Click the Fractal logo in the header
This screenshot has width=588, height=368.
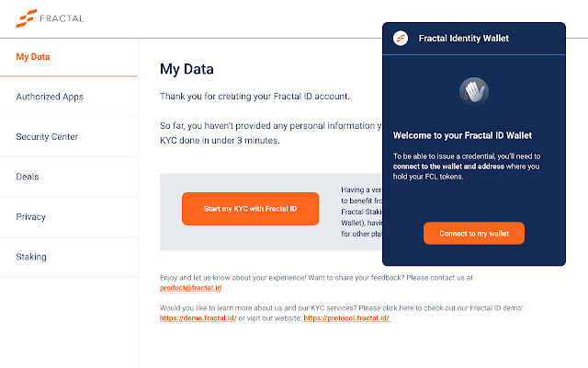[x=28, y=17]
